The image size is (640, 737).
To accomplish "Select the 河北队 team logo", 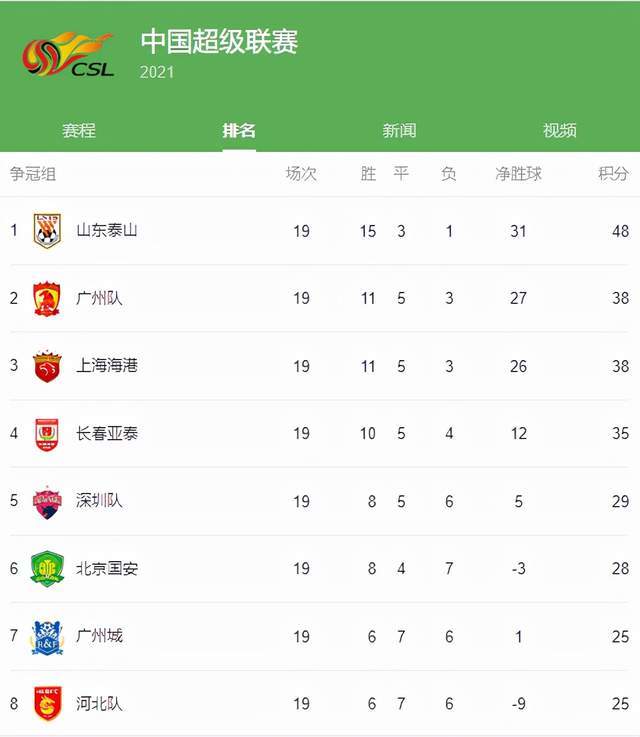I will pos(47,704).
